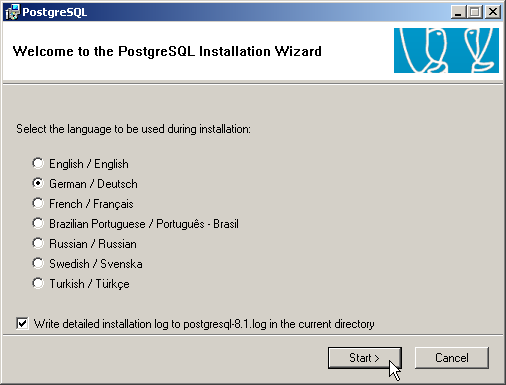This screenshot has width=506, height=385.
Task: Click the Welcome to PostgreSQL Installation Wizard heading
Action: pos(167,51)
